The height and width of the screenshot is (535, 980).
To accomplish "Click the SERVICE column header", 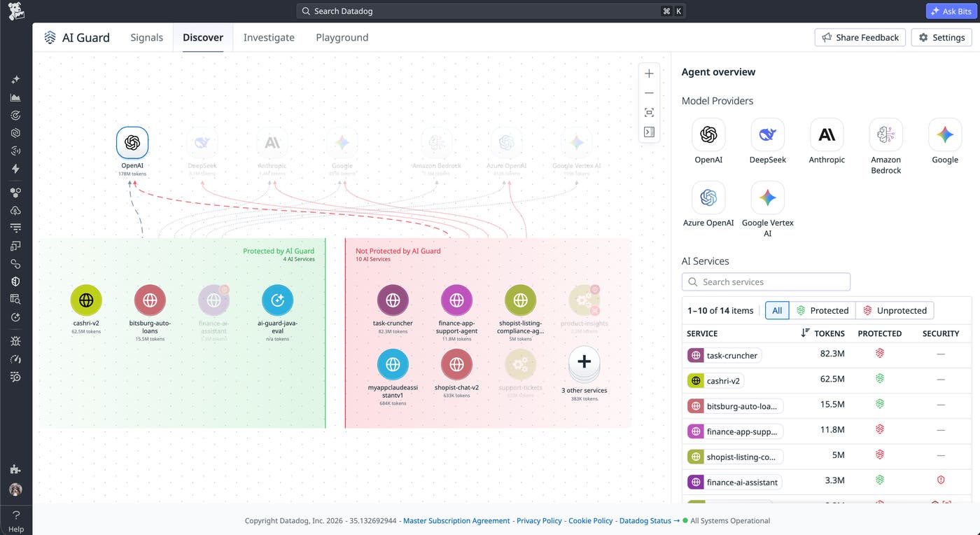I will [702, 333].
